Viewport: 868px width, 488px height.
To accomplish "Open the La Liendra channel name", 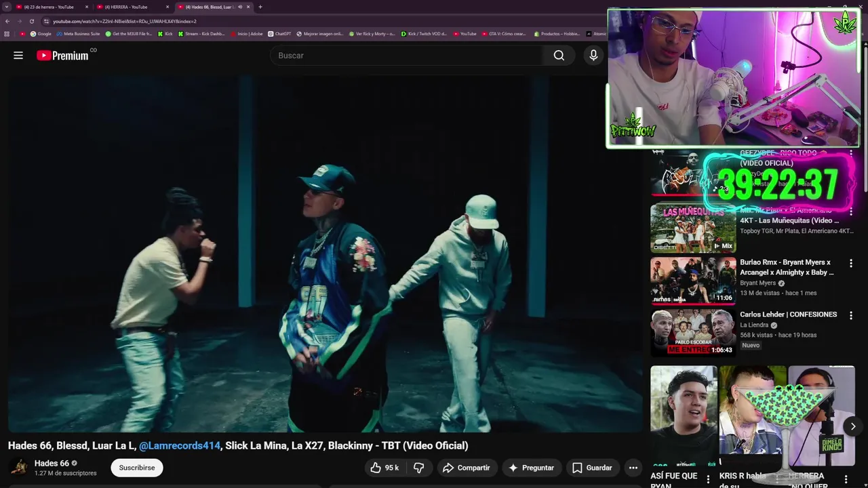I will (754, 325).
